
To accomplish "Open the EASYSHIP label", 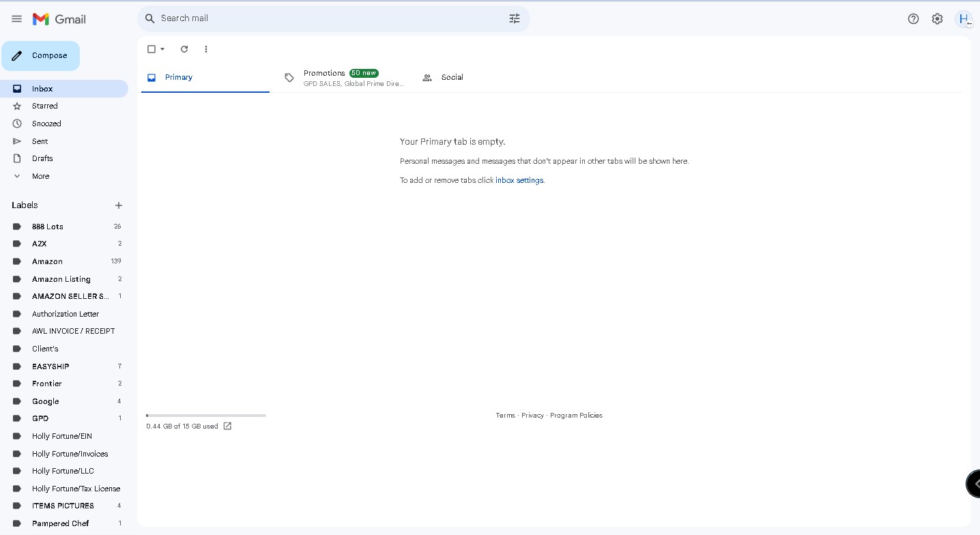I will click(64, 366).
